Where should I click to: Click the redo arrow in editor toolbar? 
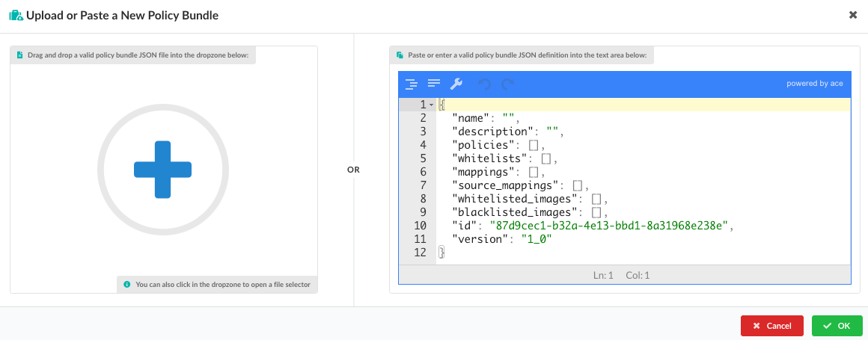pos(508,84)
